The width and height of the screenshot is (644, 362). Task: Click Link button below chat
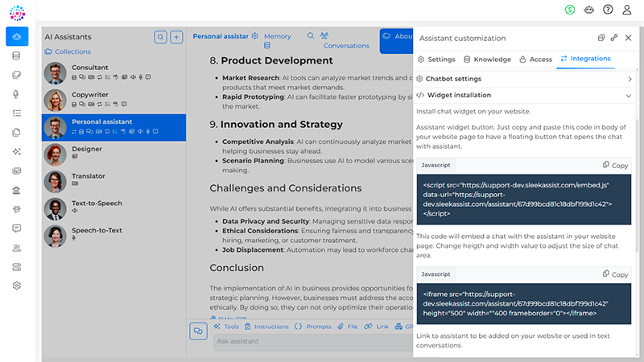(x=376, y=327)
